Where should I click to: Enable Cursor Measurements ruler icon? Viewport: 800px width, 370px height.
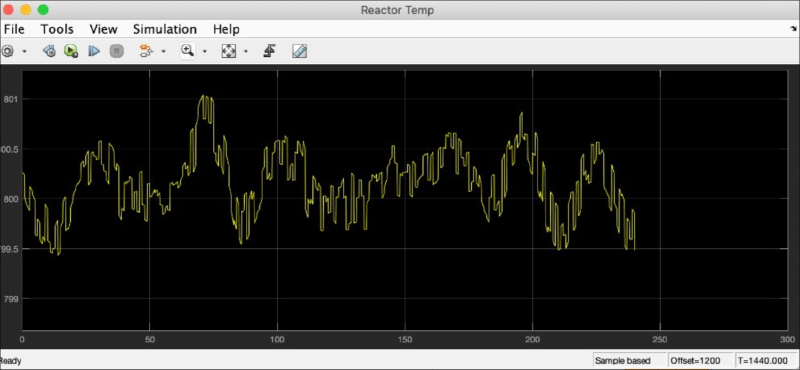[x=299, y=51]
